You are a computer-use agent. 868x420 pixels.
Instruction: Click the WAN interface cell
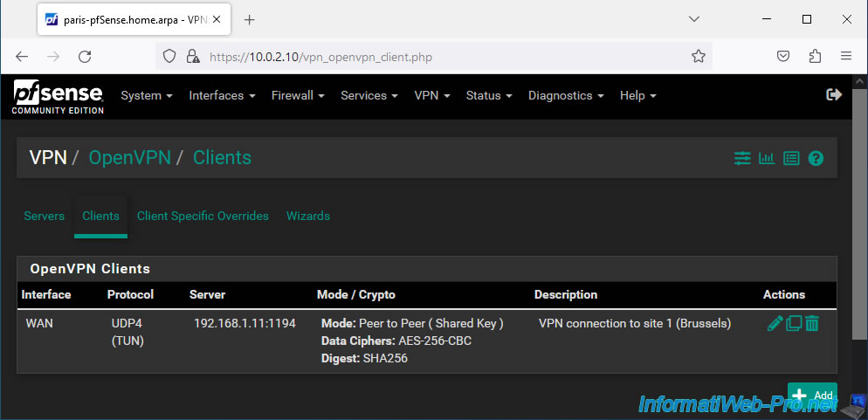pos(39,323)
